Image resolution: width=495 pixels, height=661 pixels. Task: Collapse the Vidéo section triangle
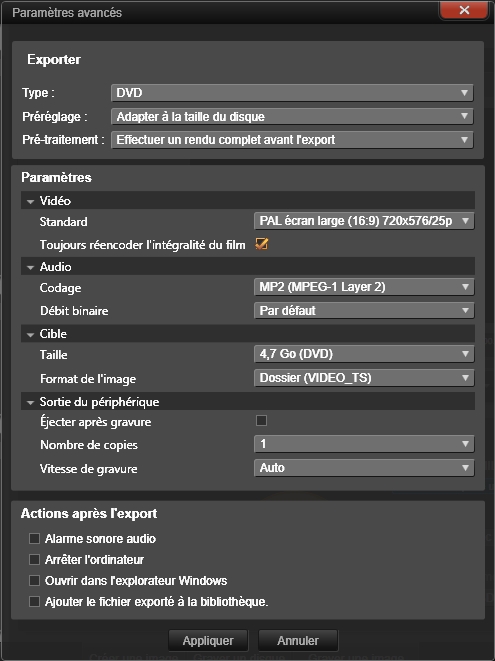click(30, 202)
